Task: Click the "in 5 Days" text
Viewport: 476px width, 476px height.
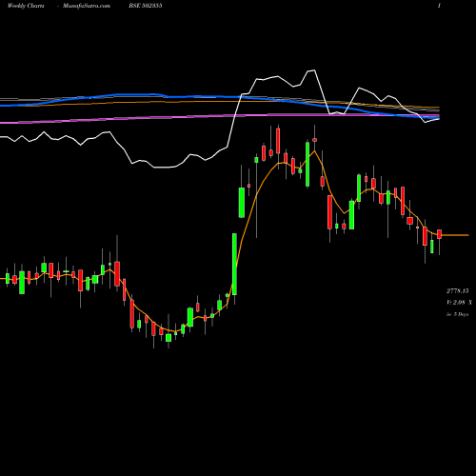Action: tap(457, 314)
